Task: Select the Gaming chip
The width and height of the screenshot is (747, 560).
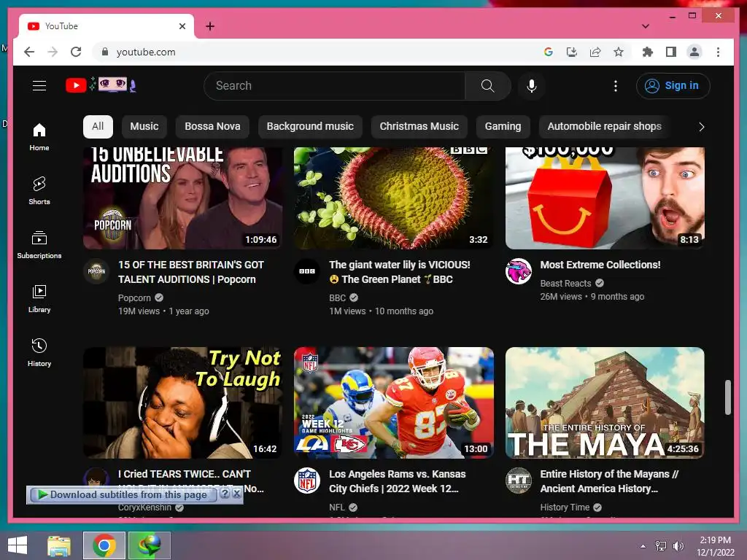Action: click(x=503, y=126)
